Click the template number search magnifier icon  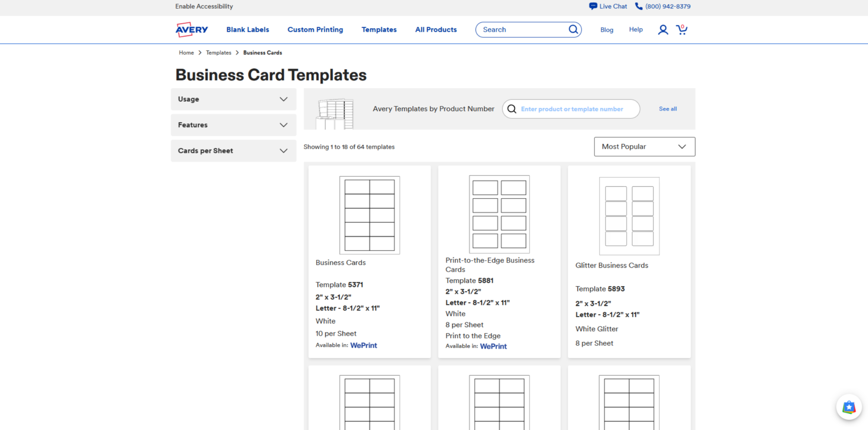tap(512, 109)
